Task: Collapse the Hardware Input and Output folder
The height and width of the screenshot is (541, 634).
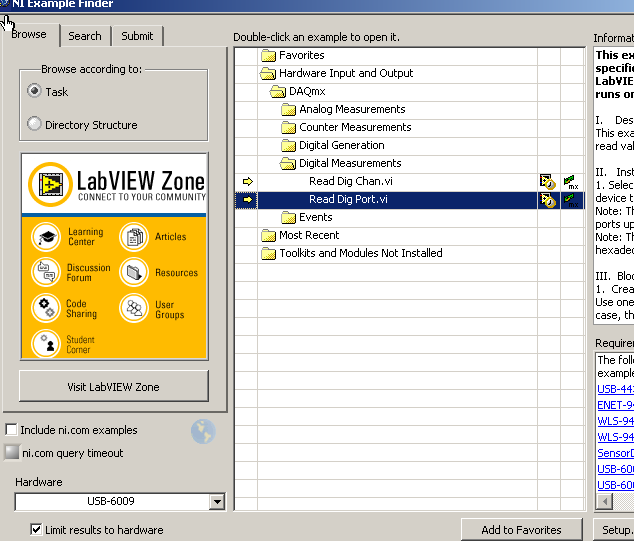Action: tap(268, 74)
